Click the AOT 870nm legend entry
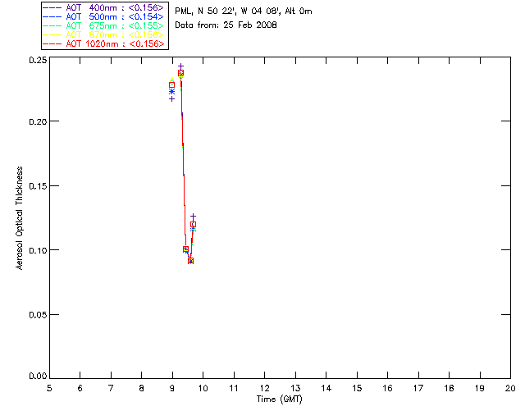The height and width of the screenshot is (420, 525). pyautogui.click(x=103, y=34)
